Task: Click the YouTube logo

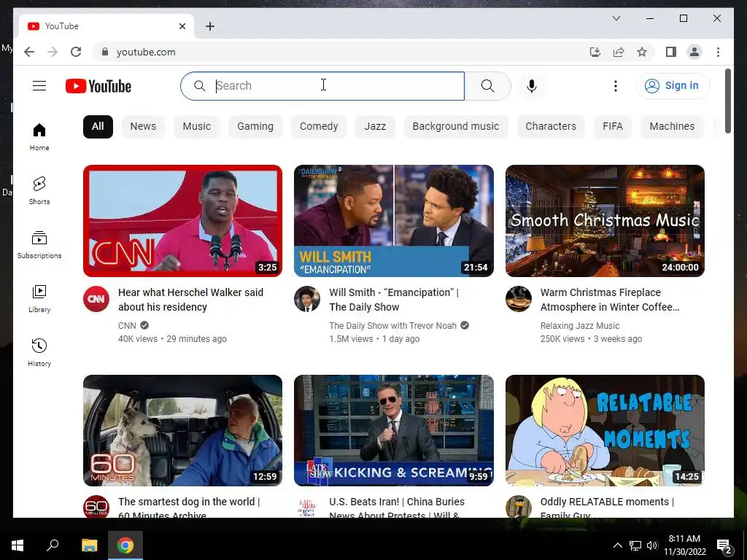Action: pyautogui.click(x=98, y=86)
